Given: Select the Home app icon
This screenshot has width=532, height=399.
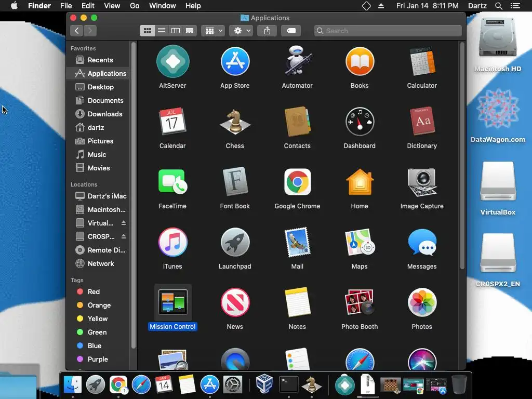Looking at the screenshot, I should [x=360, y=182].
